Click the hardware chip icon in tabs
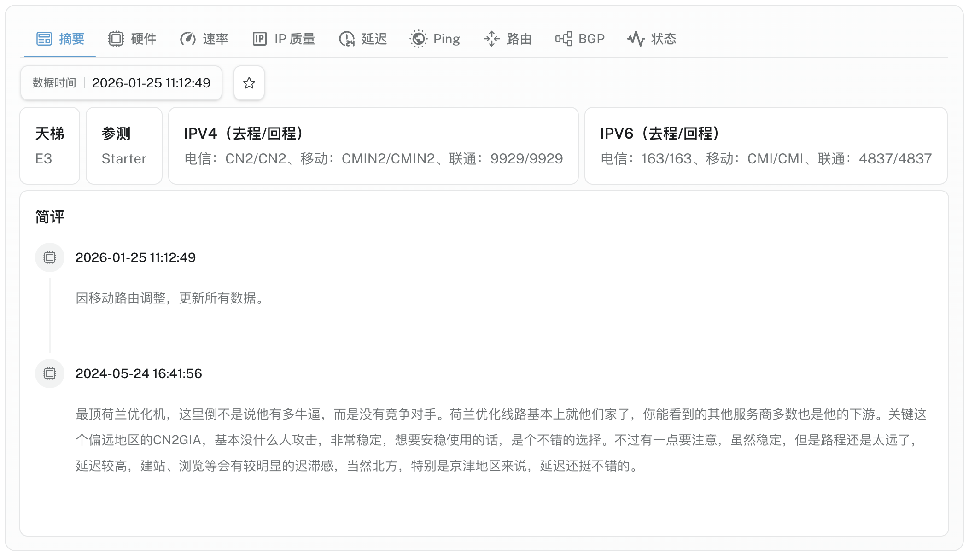The height and width of the screenshot is (560, 969). pos(116,39)
